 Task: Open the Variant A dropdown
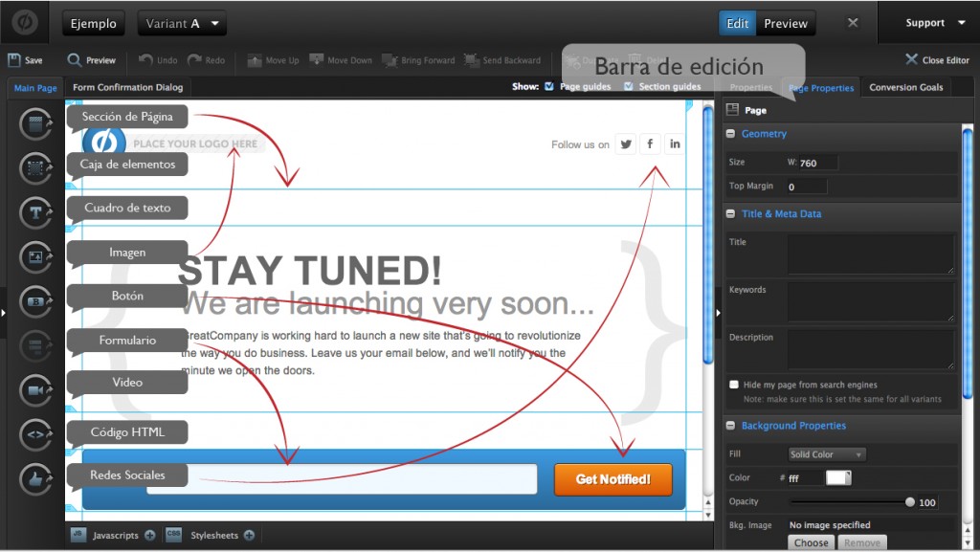[182, 24]
